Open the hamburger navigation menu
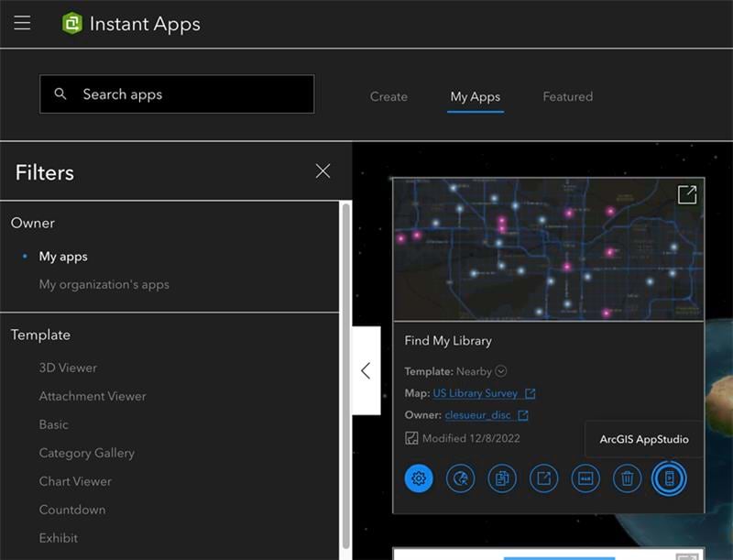This screenshot has width=733, height=560. [22, 23]
